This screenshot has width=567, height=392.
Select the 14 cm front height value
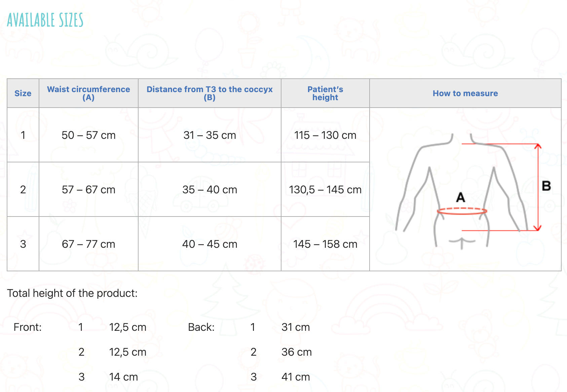click(123, 377)
